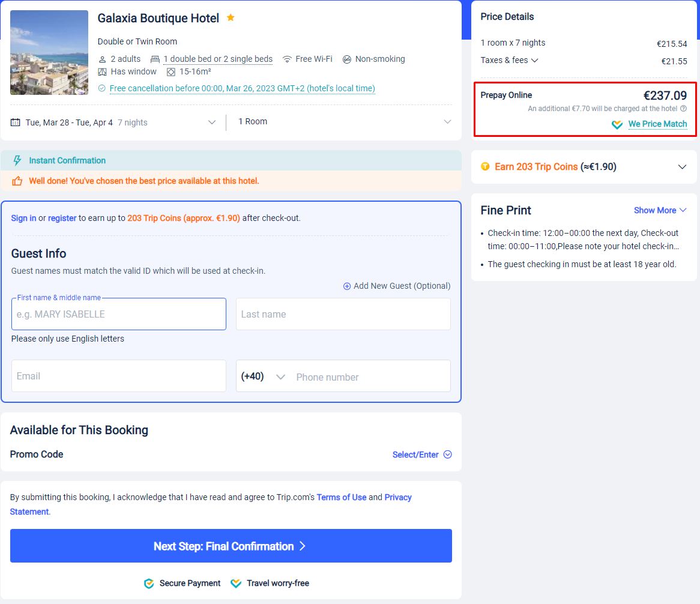Show more of the Fine Print
The image size is (700, 604).
[660, 210]
